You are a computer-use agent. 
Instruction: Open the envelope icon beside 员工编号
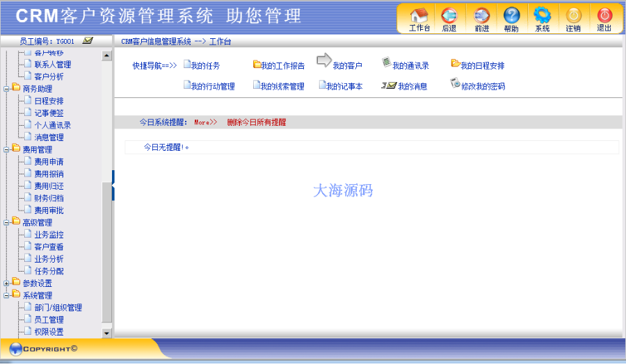tap(88, 41)
